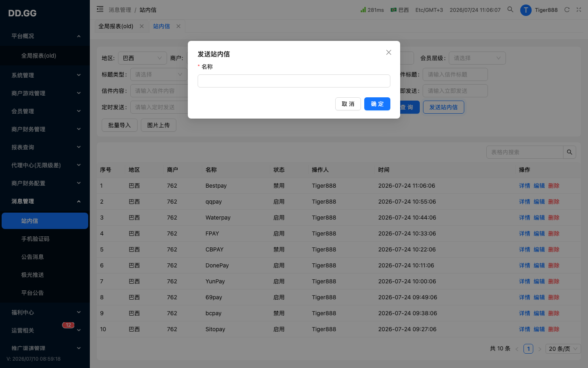
Task: Expand the 报表查询 menu
Action: point(45,147)
